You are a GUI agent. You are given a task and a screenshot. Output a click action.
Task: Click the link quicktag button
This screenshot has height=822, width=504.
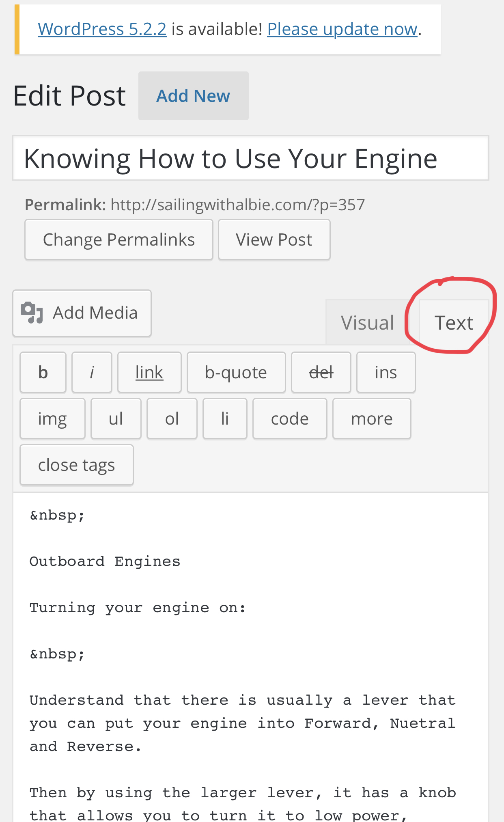tap(149, 372)
